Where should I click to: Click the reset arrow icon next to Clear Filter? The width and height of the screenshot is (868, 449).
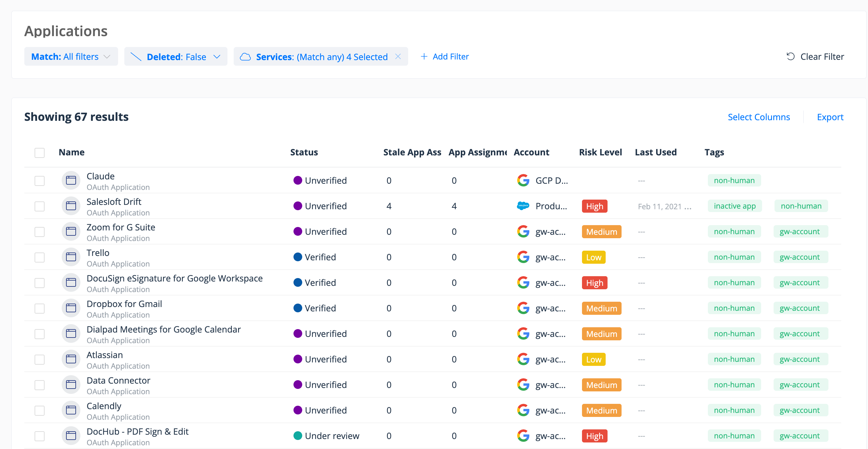(791, 56)
